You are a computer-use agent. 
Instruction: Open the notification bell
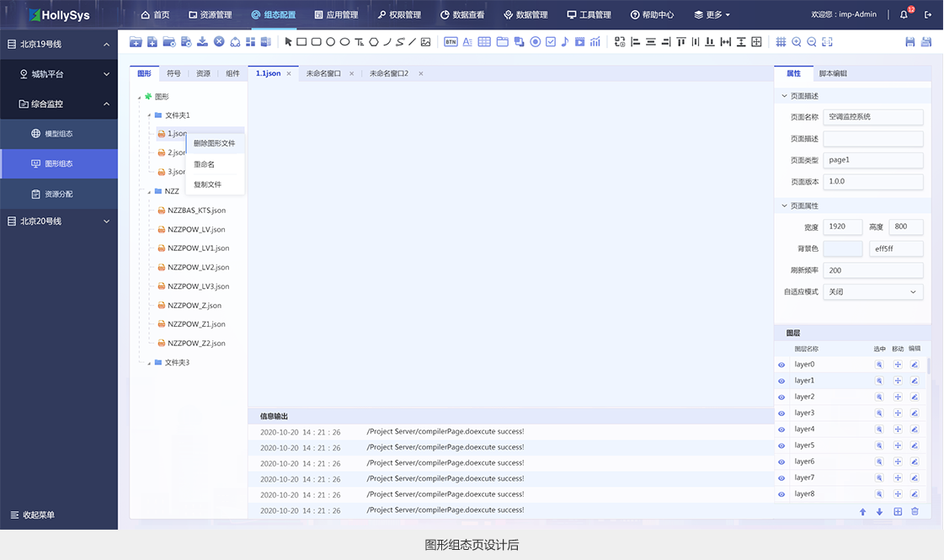pyautogui.click(x=904, y=15)
